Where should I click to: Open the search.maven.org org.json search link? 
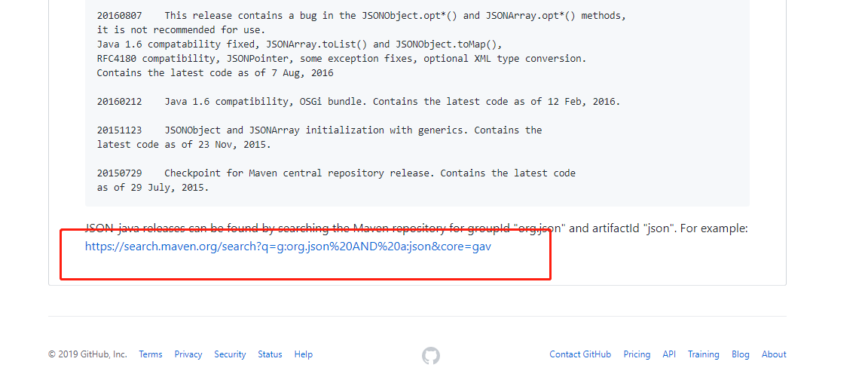[x=288, y=247]
